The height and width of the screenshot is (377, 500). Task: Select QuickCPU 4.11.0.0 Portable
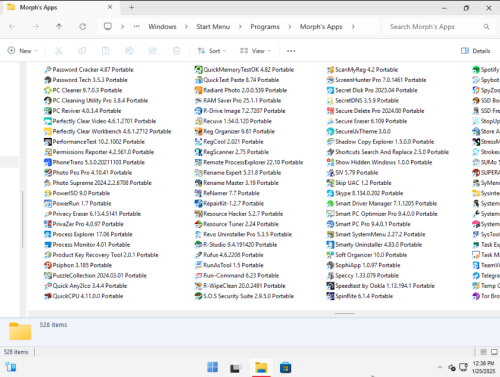tap(83, 296)
